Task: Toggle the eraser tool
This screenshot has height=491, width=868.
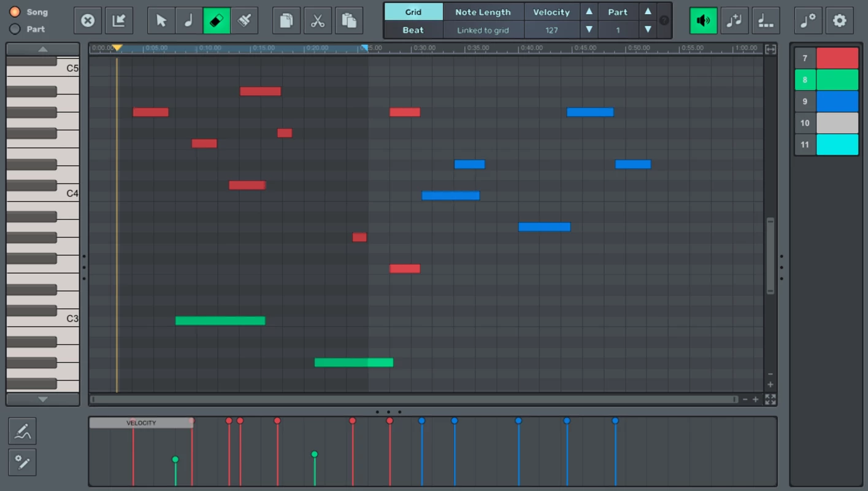Action: tap(217, 21)
